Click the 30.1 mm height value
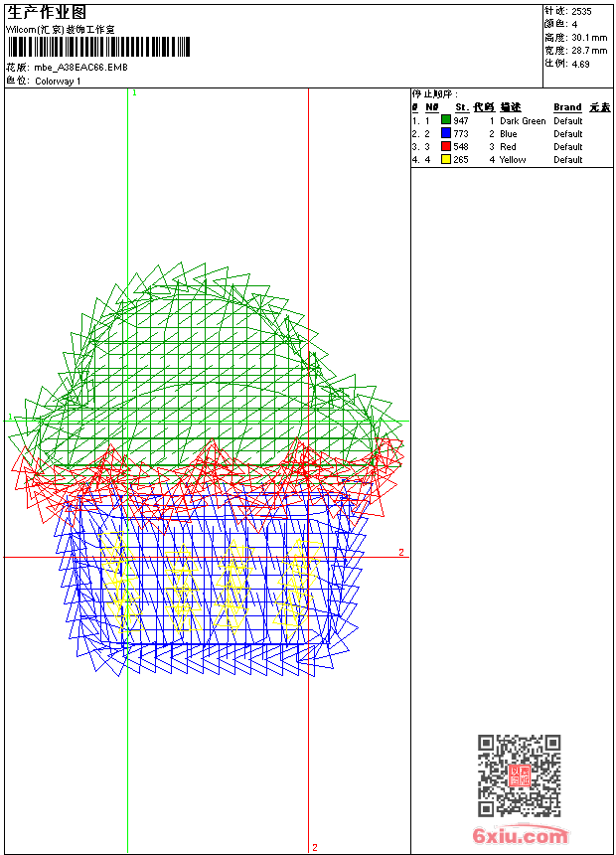 [589, 38]
